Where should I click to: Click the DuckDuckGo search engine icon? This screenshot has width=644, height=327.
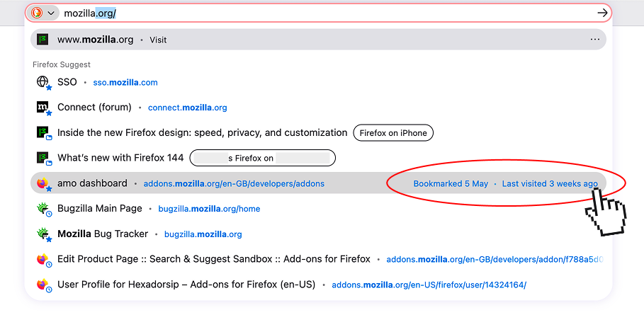tap(37, 13)
